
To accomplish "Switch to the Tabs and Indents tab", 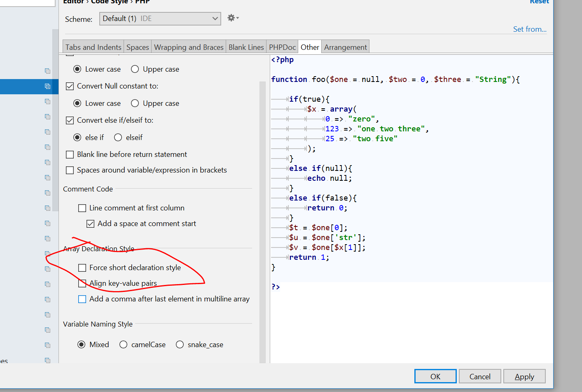I will pos(93,47).
